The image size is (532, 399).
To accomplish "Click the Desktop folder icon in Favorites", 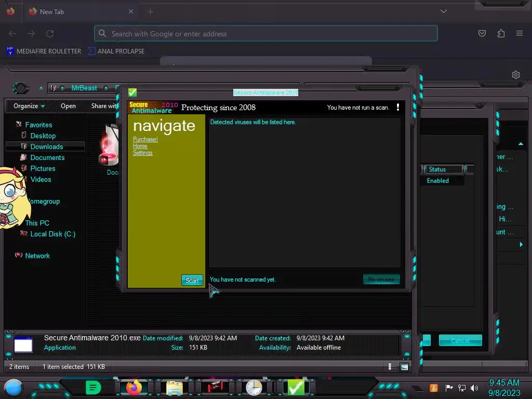I will click(24, 136).
